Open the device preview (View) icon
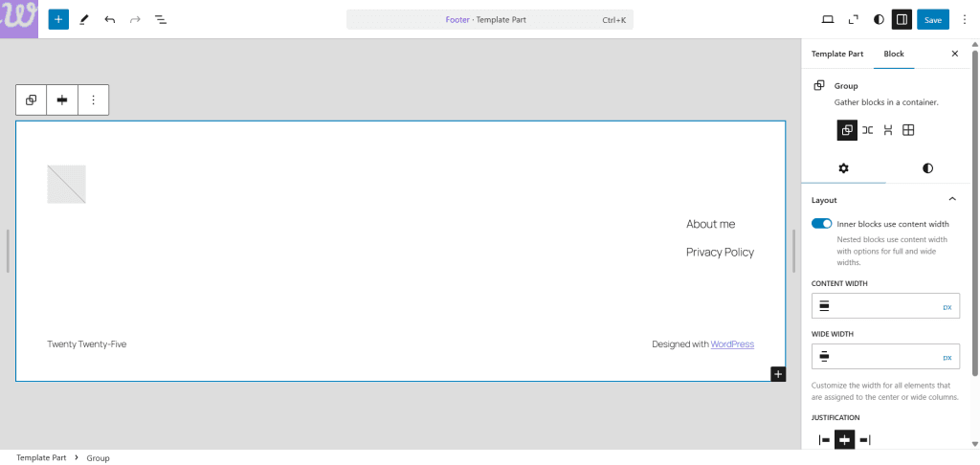This screenshot has width=980, height=465. [x=828, y=19]
